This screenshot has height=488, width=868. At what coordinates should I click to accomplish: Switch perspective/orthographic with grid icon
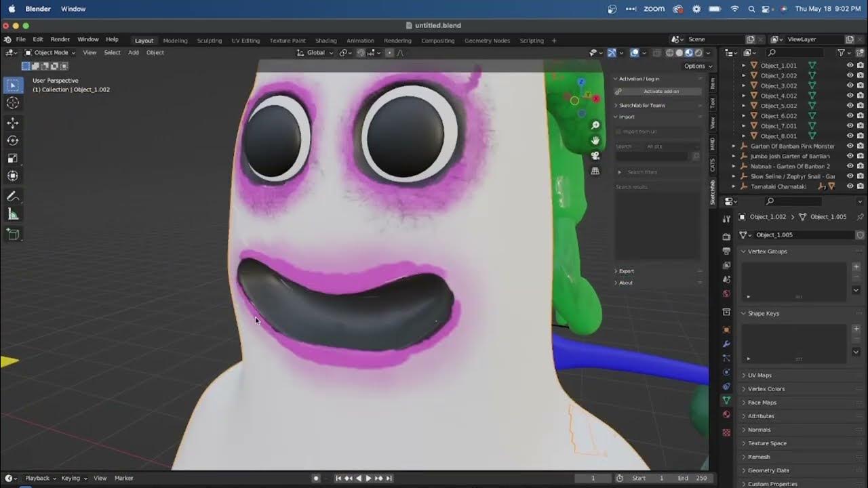tap(595, 171)
